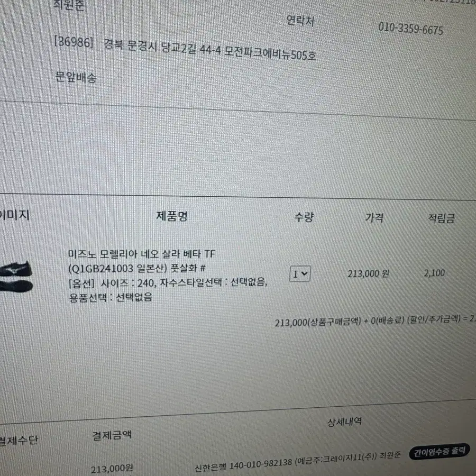Click the 결제금액 heading
The image size is (476, 476).
pos(112,435)
